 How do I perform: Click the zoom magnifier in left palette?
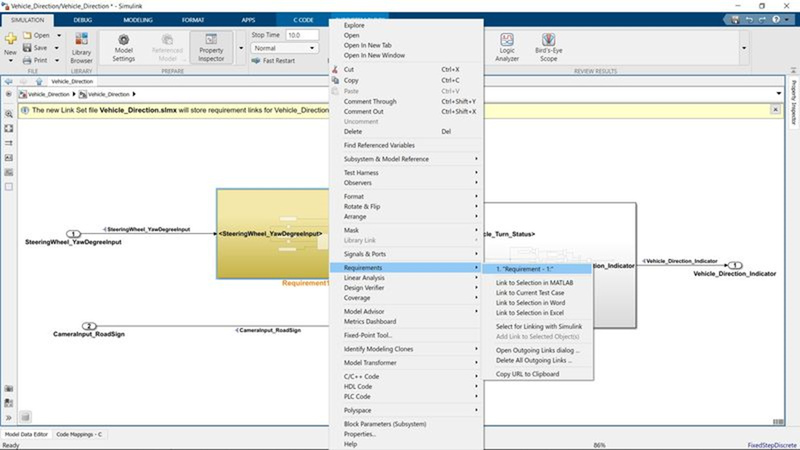(x=9, y=114)
